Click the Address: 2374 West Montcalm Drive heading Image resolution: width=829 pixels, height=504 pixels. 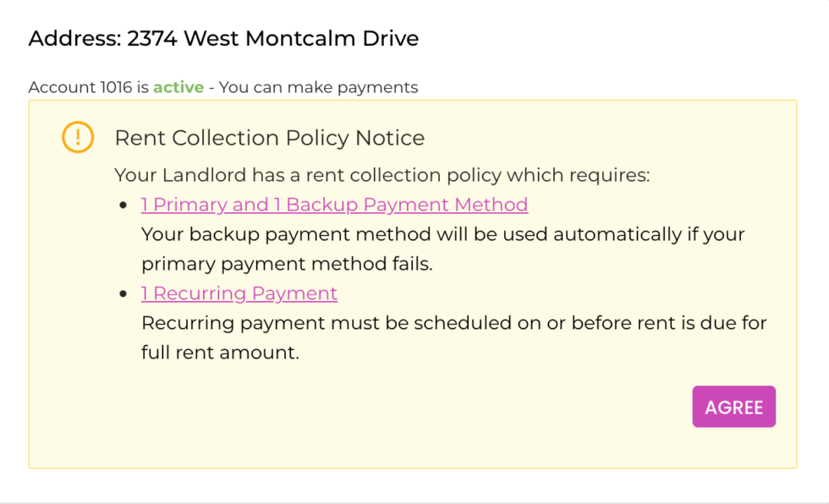click(x=223, y=38)
